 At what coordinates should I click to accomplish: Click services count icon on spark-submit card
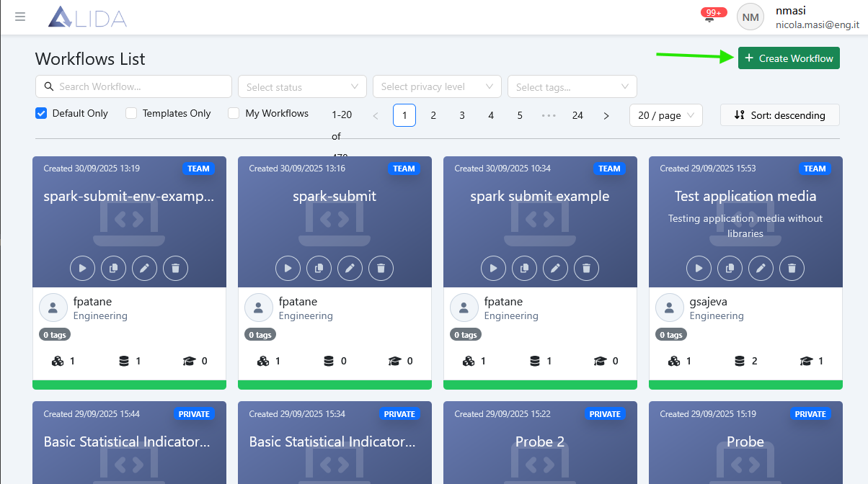click(263, 361)
